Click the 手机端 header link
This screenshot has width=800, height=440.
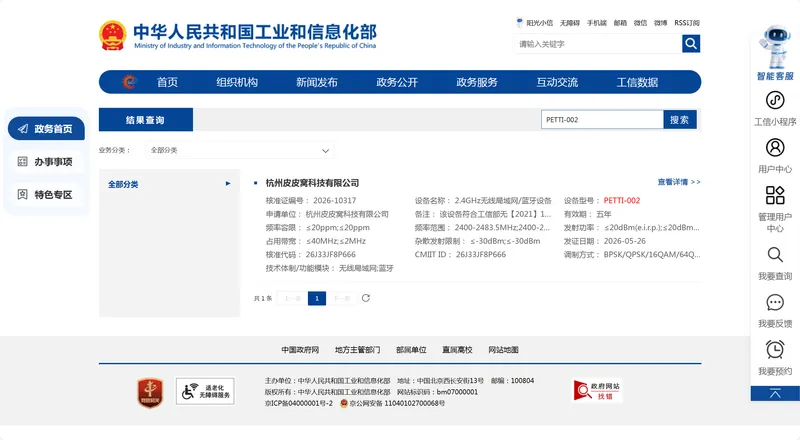click(596, 23)
